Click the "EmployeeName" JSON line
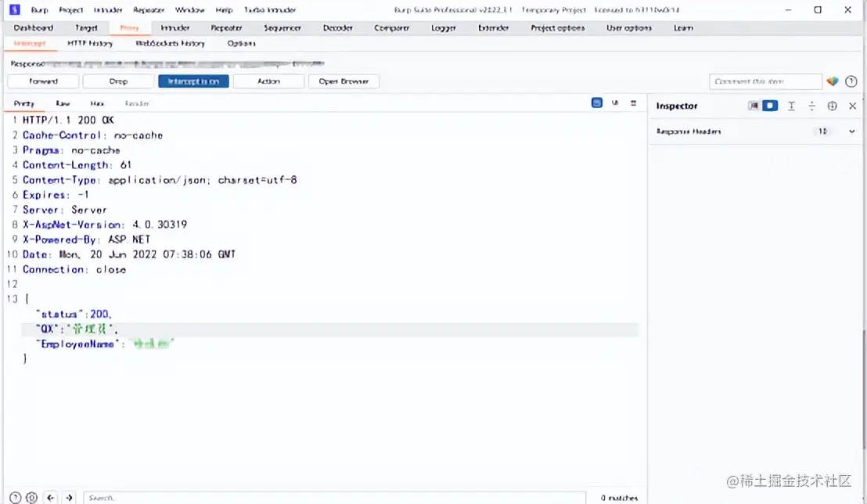Viewport: 867px width, 504px height. [105, 344]
